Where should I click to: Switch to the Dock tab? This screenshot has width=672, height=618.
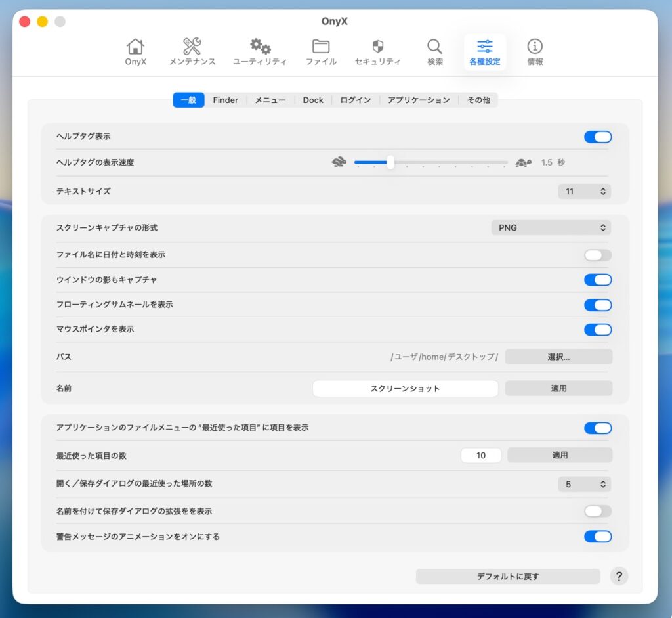tap(313, 100)
